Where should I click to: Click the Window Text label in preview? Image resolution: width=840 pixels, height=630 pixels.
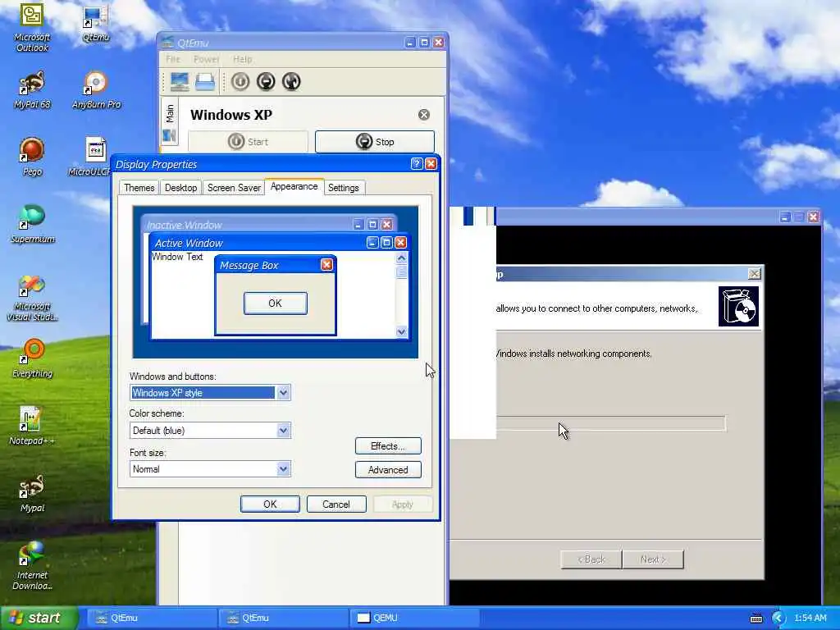pos(177,257)
